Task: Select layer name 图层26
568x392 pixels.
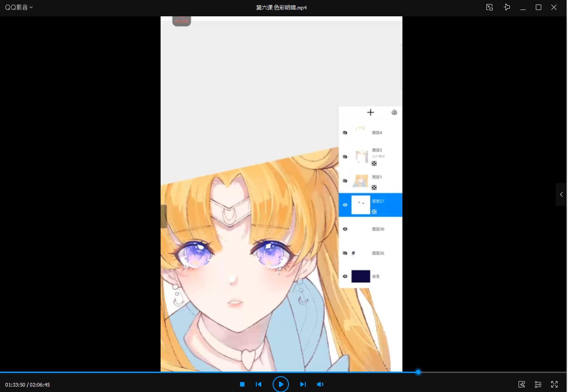Action: pos(378,253)
